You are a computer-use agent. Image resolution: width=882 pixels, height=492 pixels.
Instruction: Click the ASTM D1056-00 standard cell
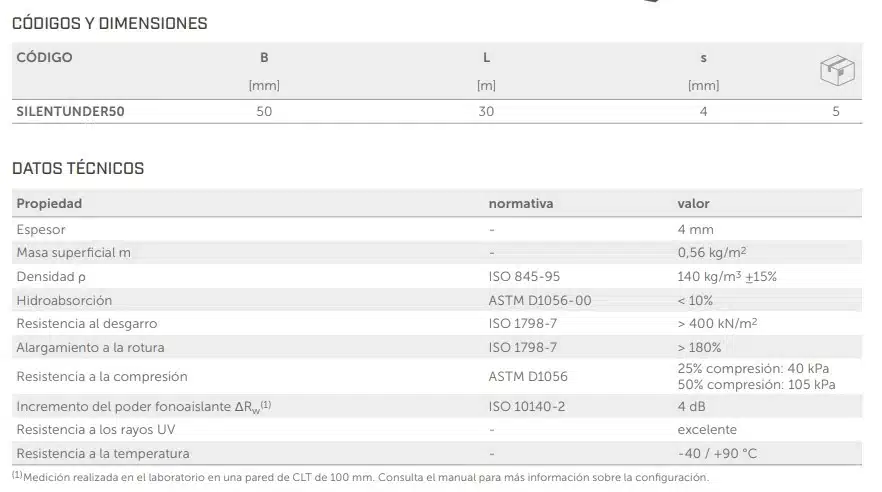click(540, 300)
